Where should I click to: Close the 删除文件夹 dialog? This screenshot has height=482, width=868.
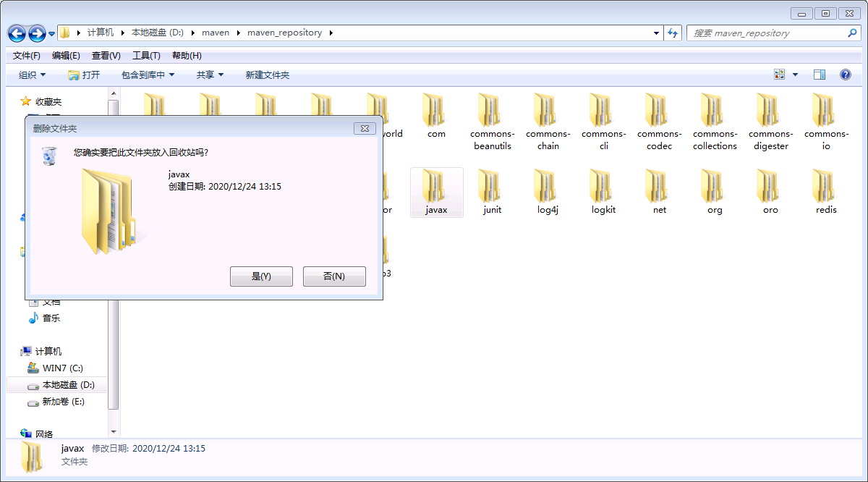click(365, 128)
